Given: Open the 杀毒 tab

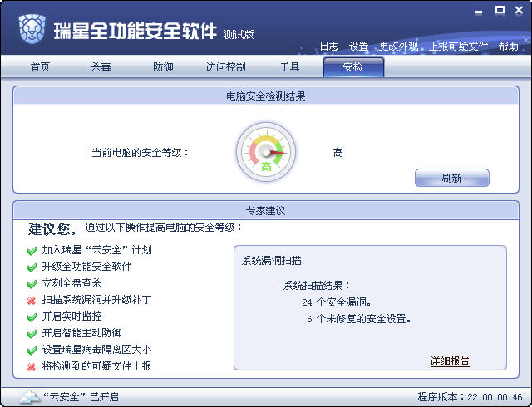Looking at the screenshot, I should click(x=101, y=66).
